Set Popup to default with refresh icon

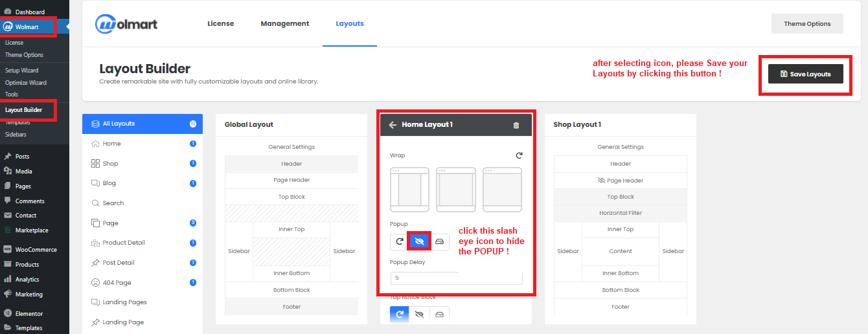(x=400, y=242)
